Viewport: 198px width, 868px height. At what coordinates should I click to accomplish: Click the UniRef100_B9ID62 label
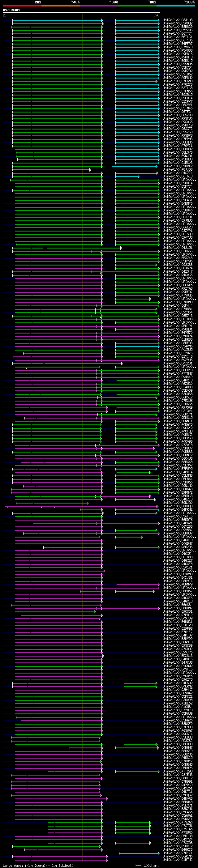coord(178,74)
